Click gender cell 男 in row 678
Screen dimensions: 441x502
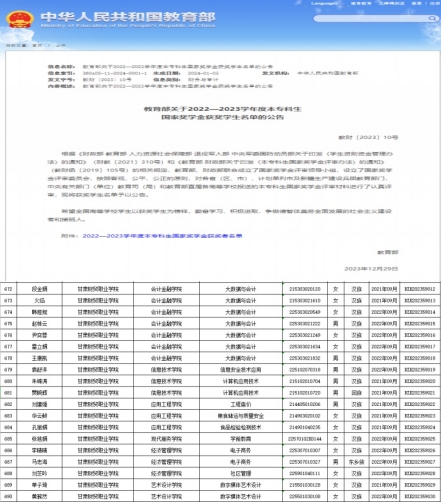335,358
